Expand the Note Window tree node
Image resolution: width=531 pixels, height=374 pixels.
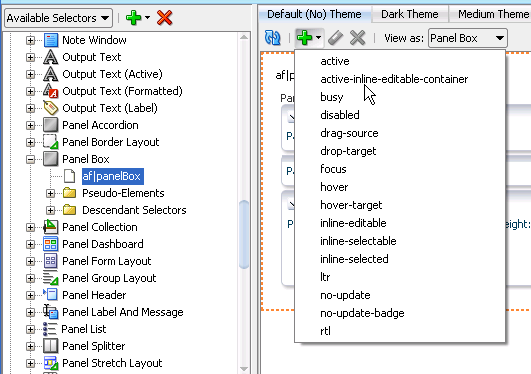click(x=30, y=40)
